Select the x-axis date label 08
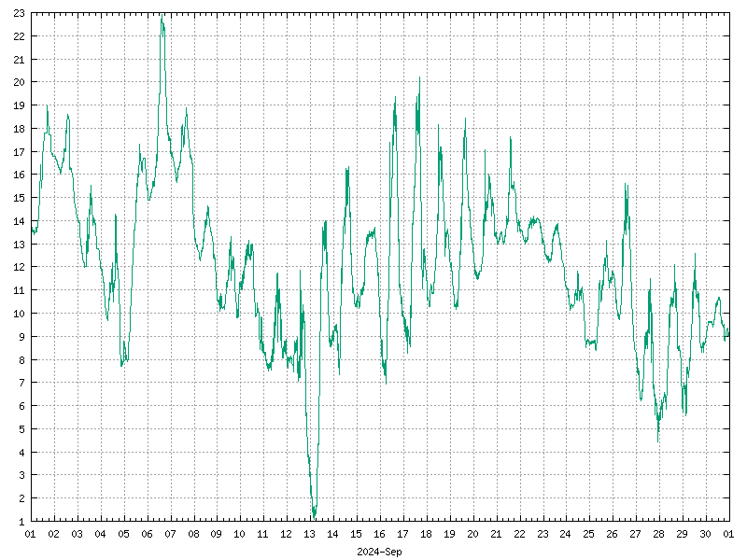Screen dimensions: 747x560 pos(193,534)
